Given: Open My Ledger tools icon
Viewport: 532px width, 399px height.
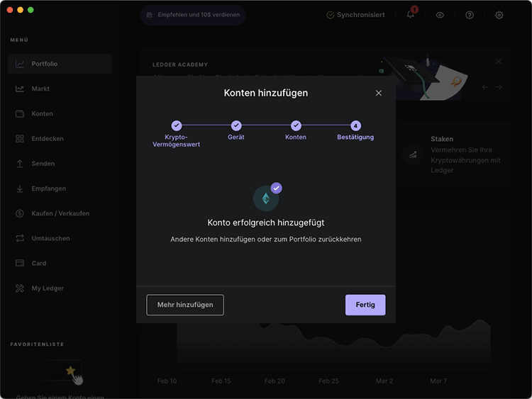Looking at the screenshot, I should click(20, 288).
